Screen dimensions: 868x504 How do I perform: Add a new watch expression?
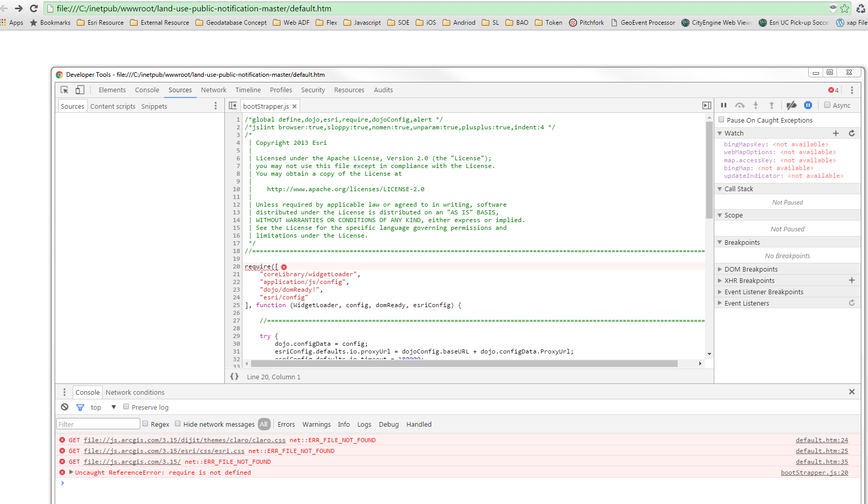tap(836, 133)
